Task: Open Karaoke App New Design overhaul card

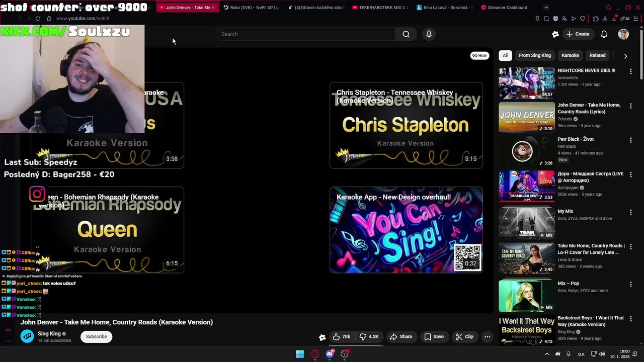Action: 406,230
